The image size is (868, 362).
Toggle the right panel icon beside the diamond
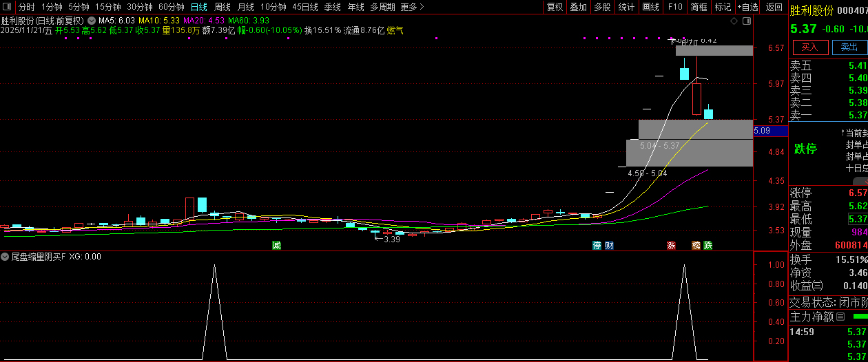(x=746, y=21)
